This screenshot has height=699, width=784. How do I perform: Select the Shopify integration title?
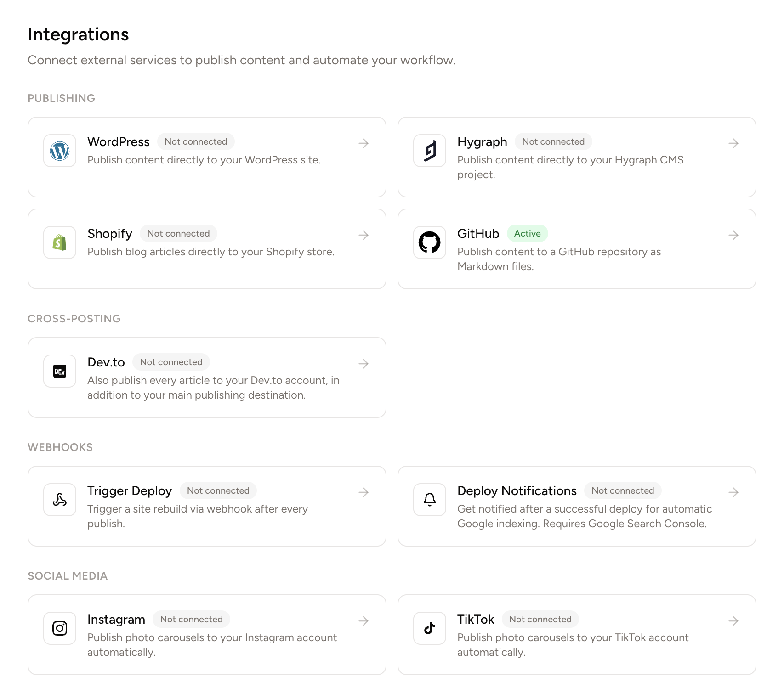(110, 234)
